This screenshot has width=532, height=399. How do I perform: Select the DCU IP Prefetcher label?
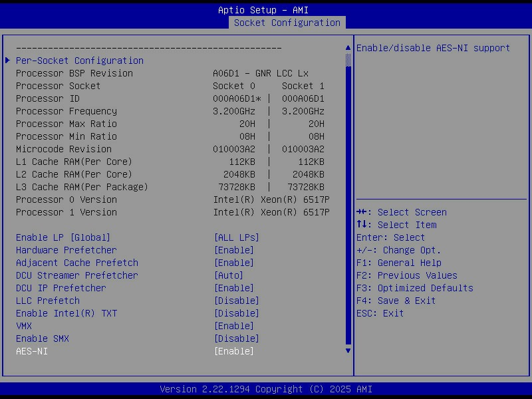pos(61,288)
